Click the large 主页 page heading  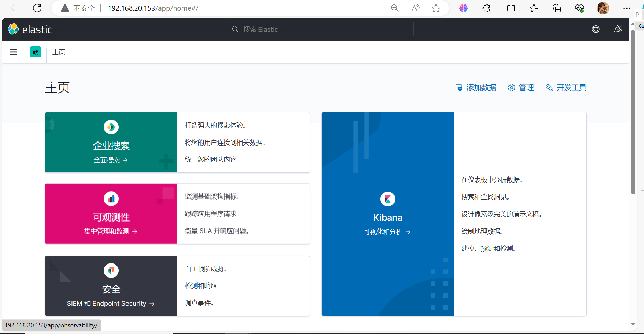[57, 88]
